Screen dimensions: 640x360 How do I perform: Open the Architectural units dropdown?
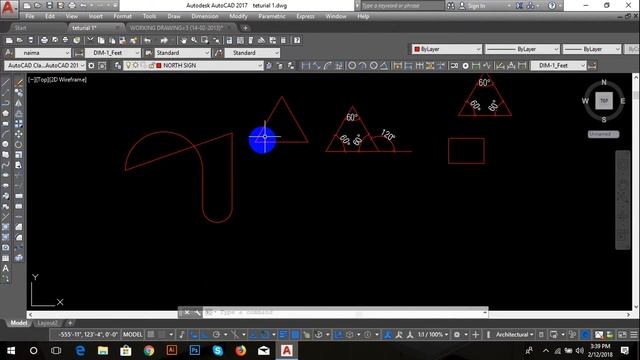pyautogui.click(x=514, y=334)
